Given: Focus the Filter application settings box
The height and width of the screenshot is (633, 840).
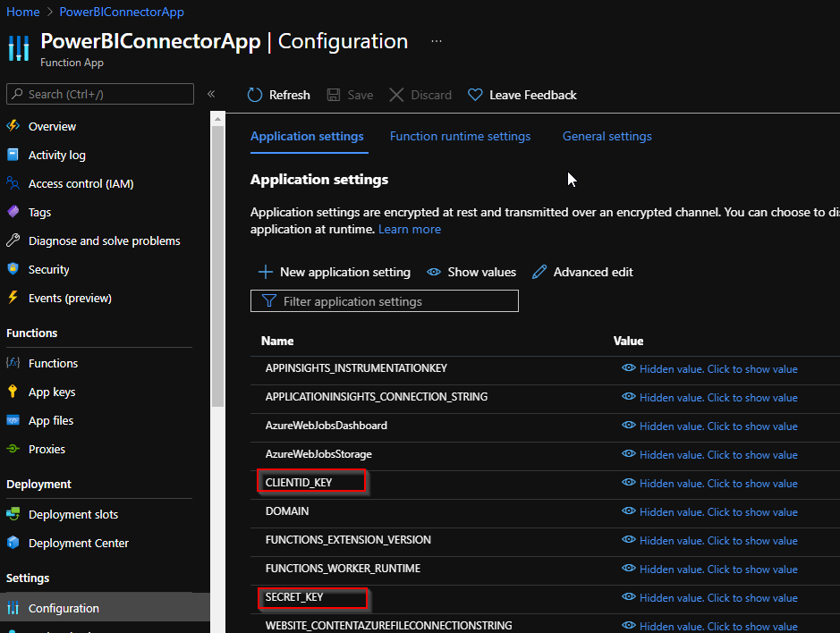Looking at the screenshot, I should tap(384, 301).
